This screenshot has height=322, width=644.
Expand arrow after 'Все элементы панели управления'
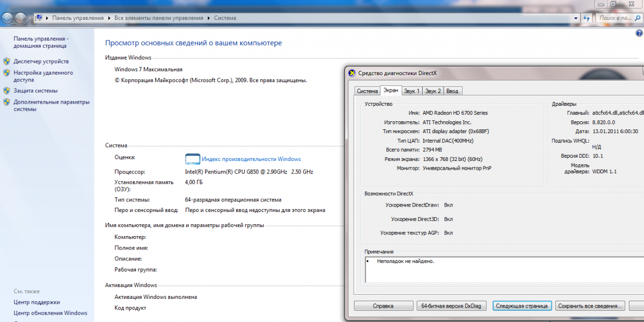click(x=209, y=18)
